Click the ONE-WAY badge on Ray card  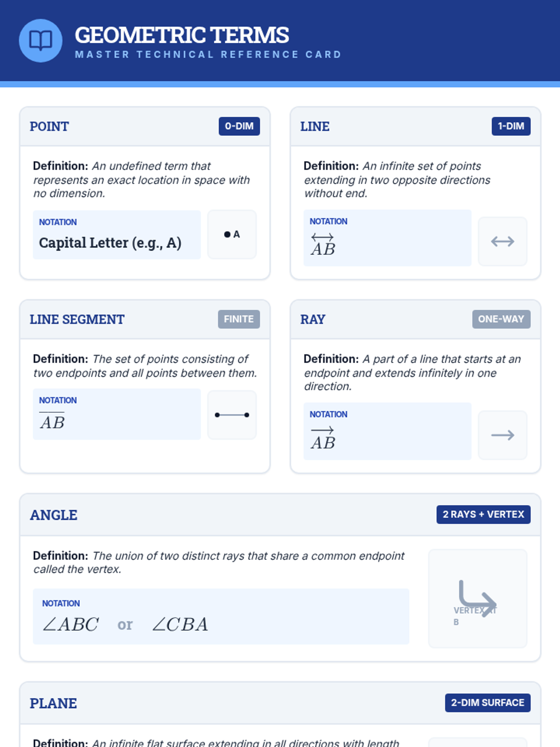[x=501, y=319]
